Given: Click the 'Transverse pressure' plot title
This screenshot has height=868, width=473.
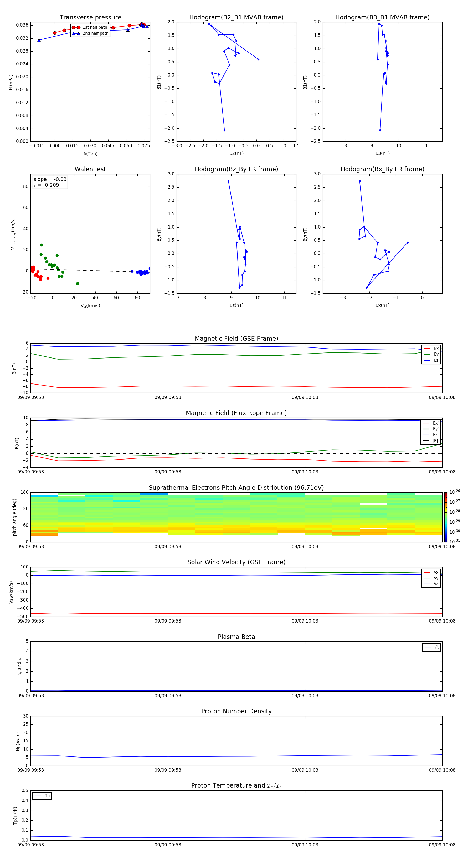Looking at the screenshot, I should 90,18.
